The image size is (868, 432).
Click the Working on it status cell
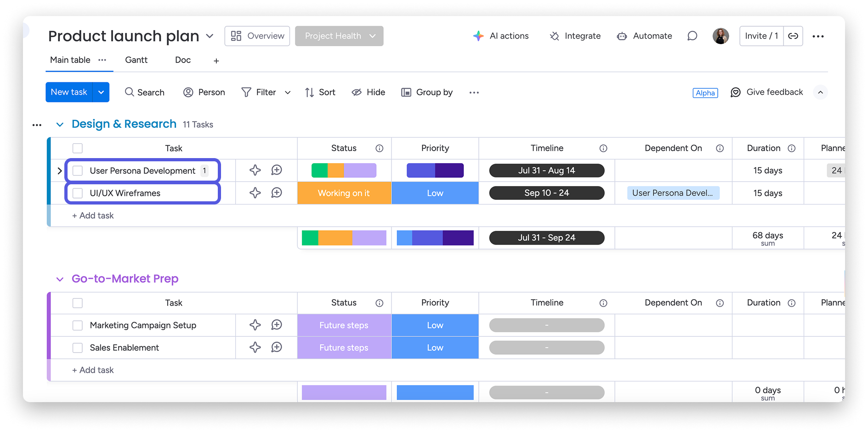[344, 193]
